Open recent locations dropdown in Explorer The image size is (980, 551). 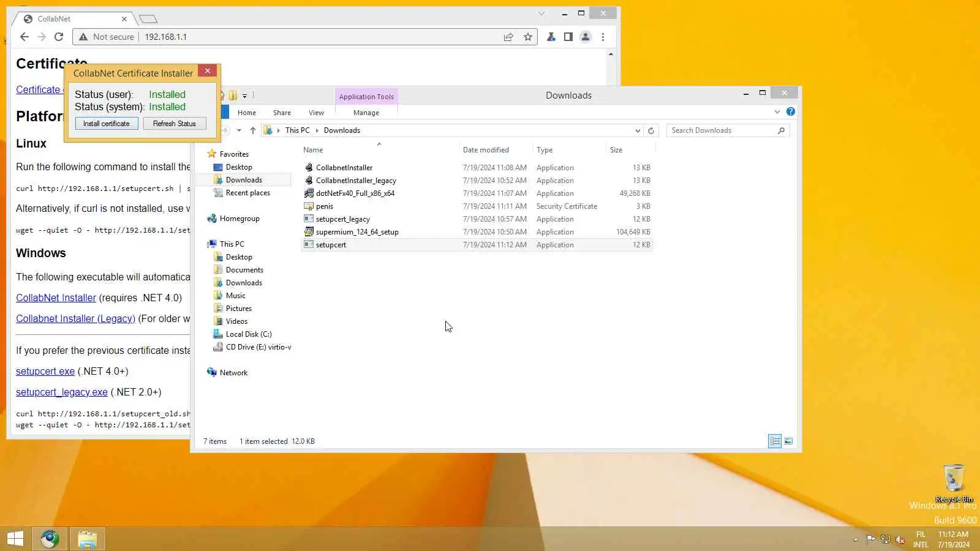click(x=239, y=130)
